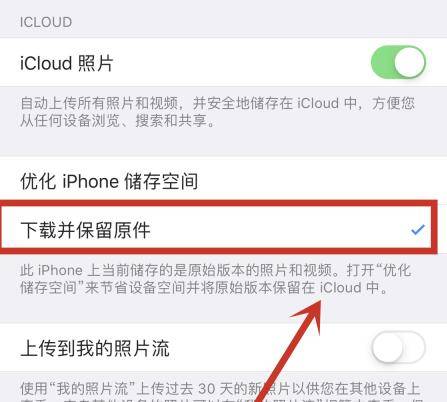Turn off the iCloud 照片 switch
The width and height of the screenshot is (447, 402).
(398, 62)
